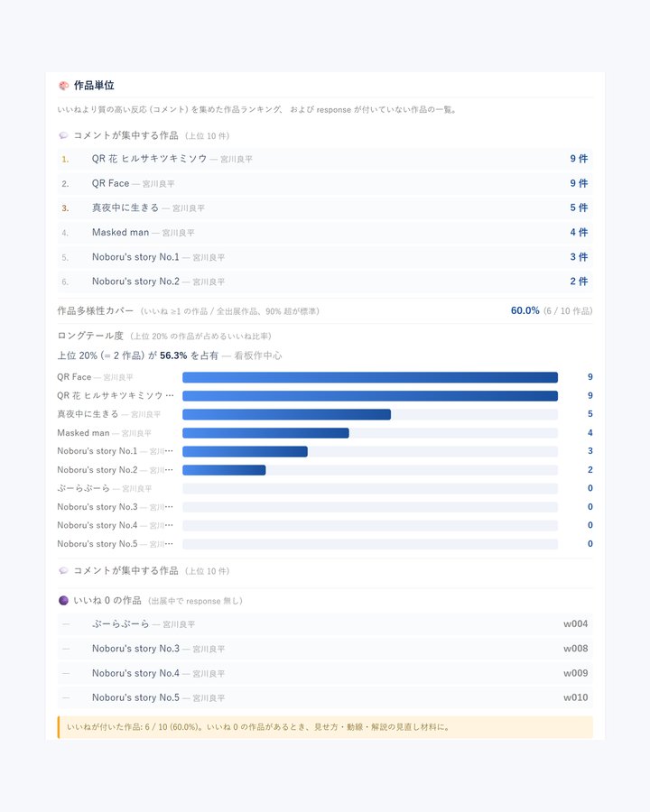Click the 3 件 count for Noboru's story No.1
Image resolution: width=650 pixels, height=812 pixels.
(579, 257)
